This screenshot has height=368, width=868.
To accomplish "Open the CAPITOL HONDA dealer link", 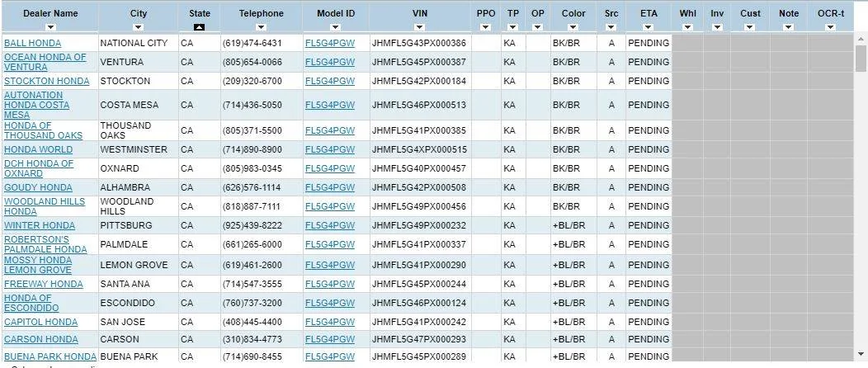I will [x=41, y=322].
